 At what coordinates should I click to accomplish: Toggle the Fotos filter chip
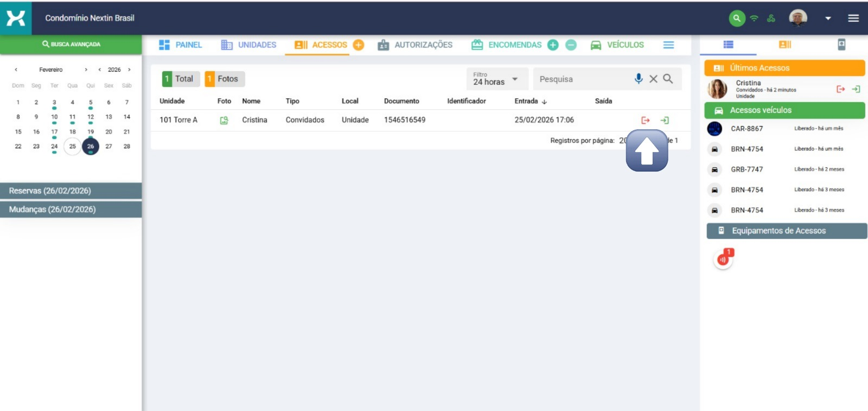tap(225, 79)
